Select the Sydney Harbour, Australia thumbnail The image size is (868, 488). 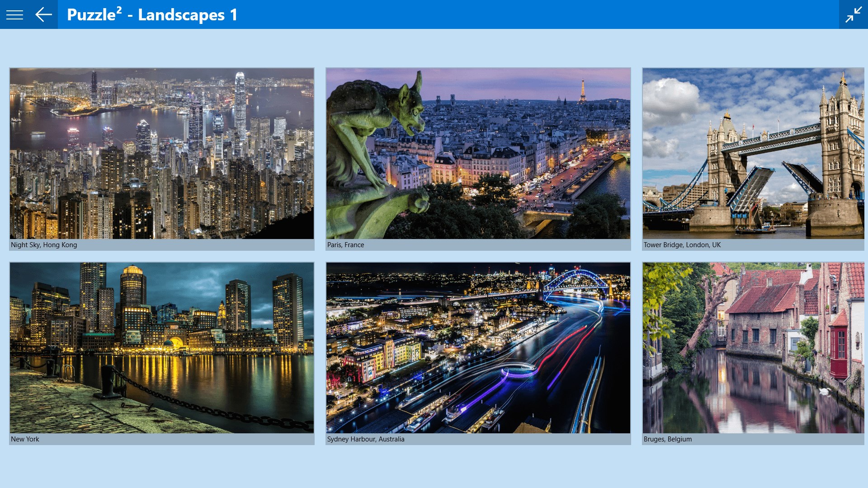pos(478,348)
